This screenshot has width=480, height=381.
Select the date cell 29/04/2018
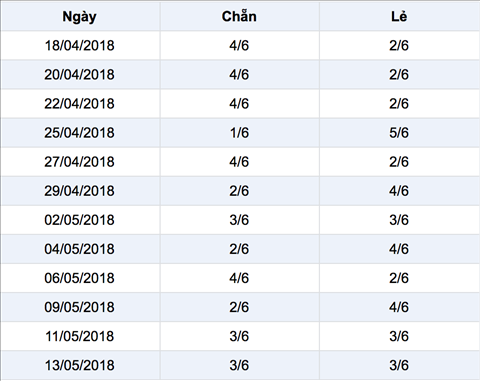coord(79,191)
